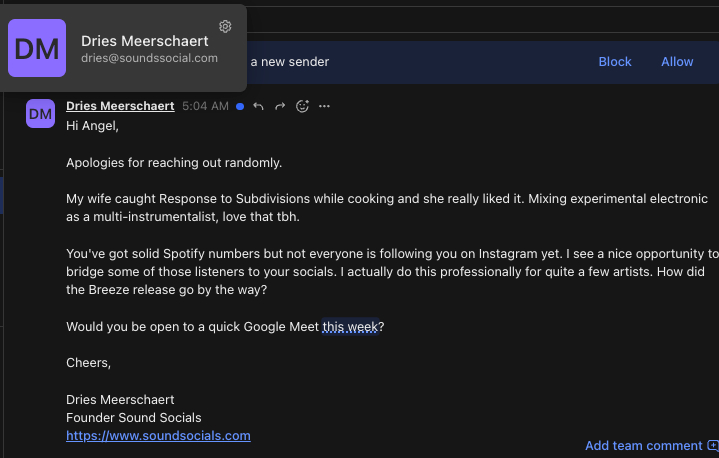719x458 pixels.
Task: Click sender name Dries Meerschaert in message
Action: click(x=120, y=106)
